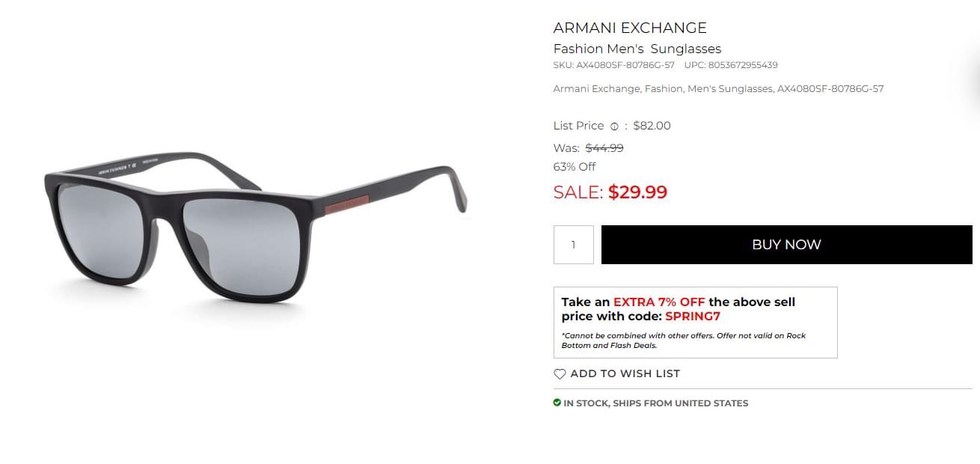This screenshot has width=980, height=464.
Task: Click the quantity input field
Action: pos(574,245)
